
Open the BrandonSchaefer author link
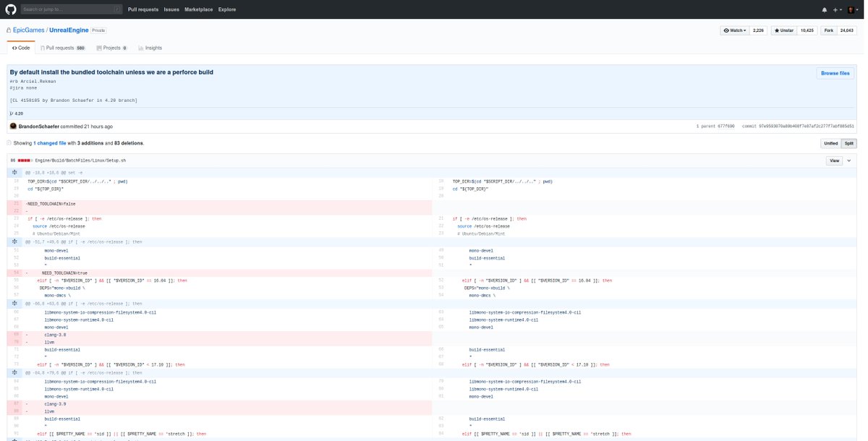coord(38,127)
